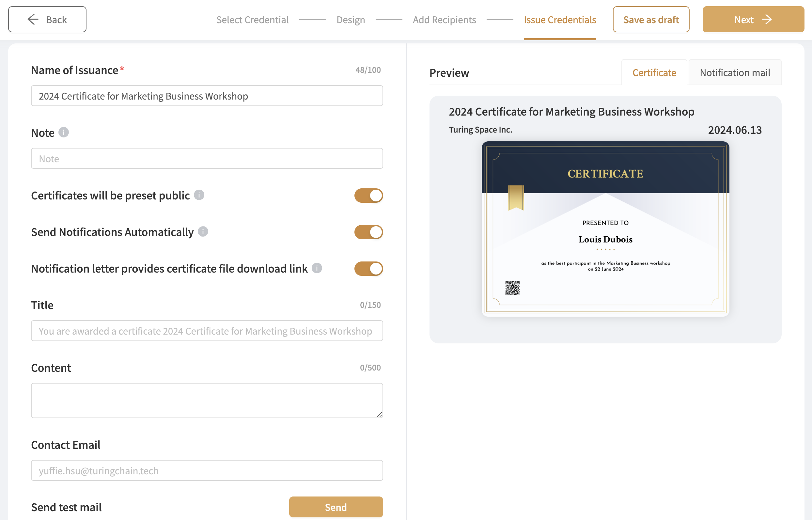This screenshot has height=520, width=812.
Task: Go to the Add Recipients step
Action: [x=444, y=20]
